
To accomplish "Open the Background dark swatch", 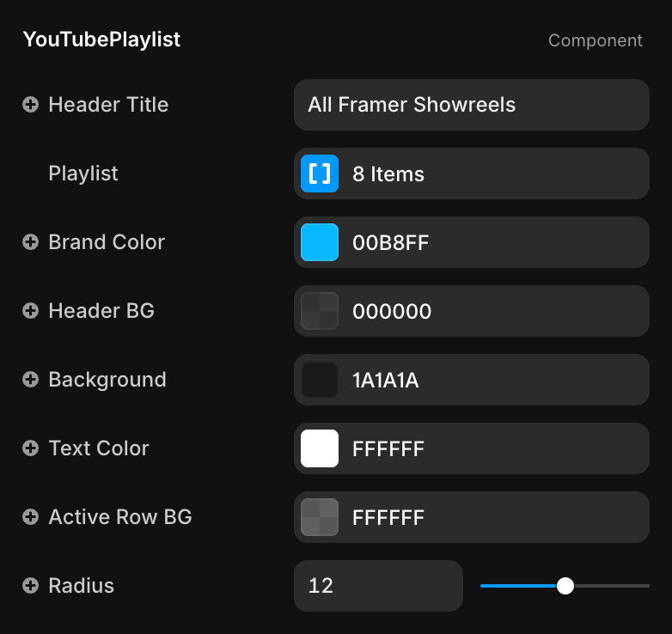I will coord(320,380).
